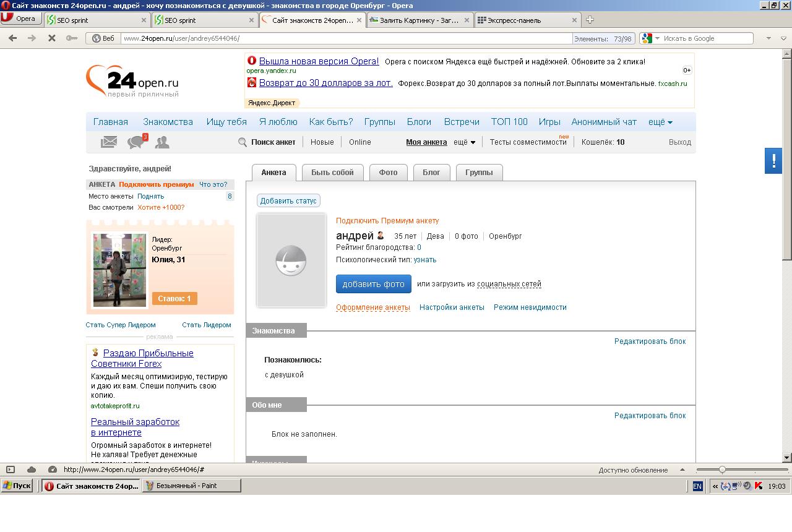Click the Выход logout link

click(x=680, y=142)
